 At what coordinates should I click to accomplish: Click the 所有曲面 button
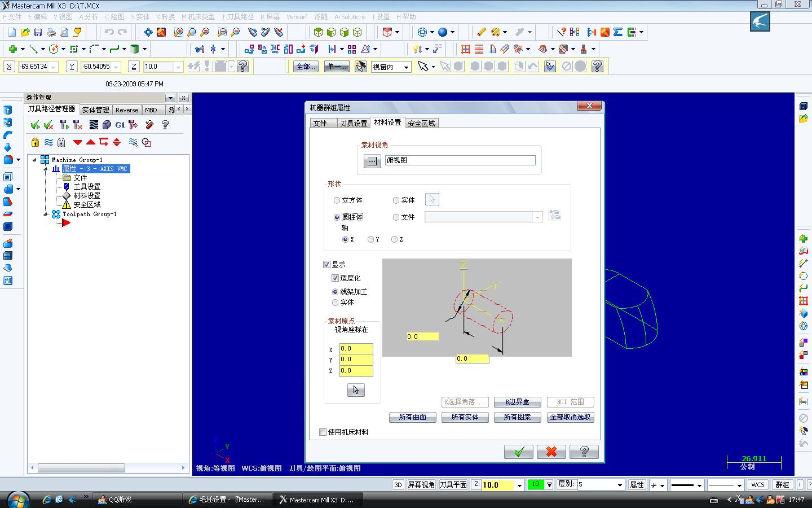(412, 417)
